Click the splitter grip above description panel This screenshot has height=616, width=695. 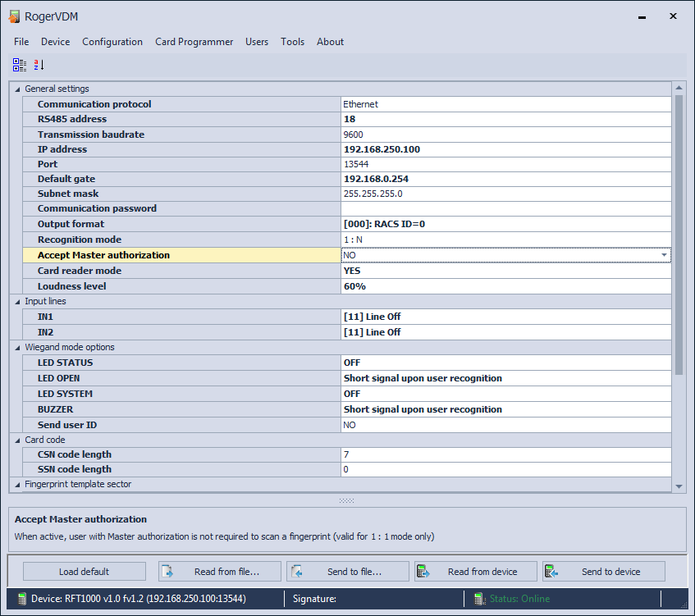point(346,501)
